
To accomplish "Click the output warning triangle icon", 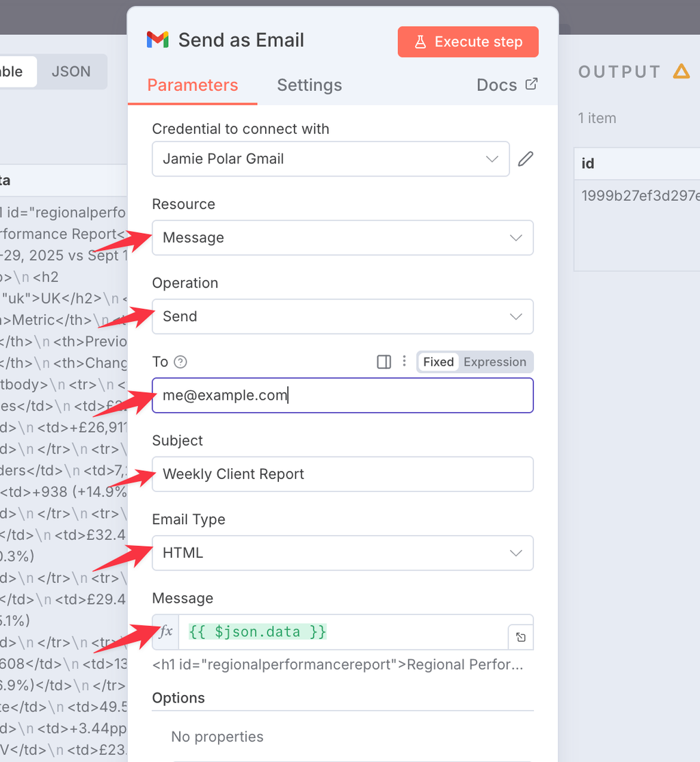I will 681,72.
